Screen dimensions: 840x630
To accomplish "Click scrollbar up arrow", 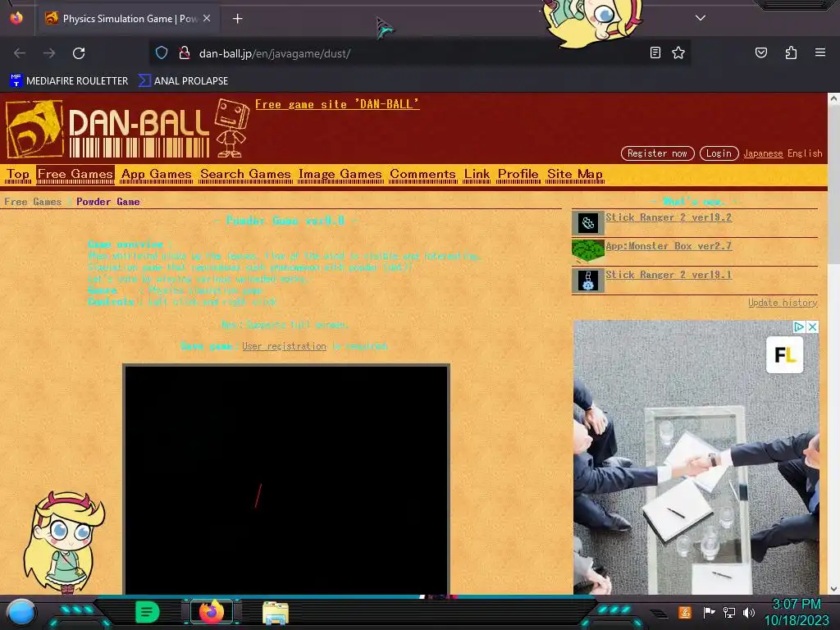I will tap(833, 98).
